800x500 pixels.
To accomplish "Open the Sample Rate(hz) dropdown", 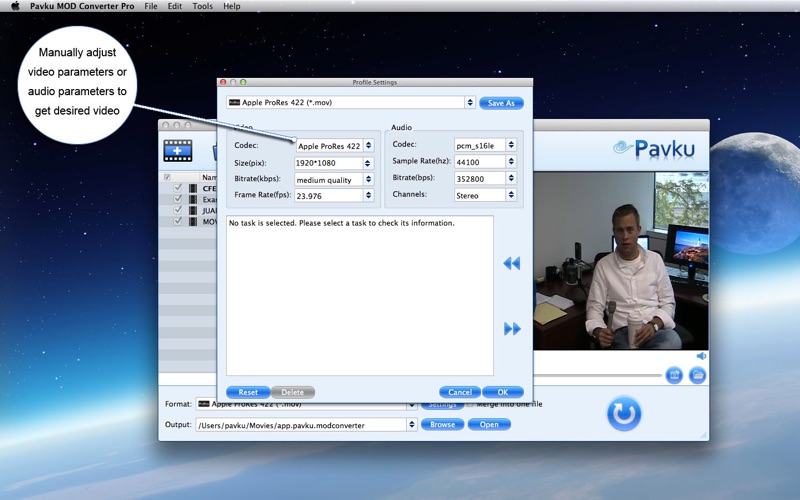I will [x=511, y=162].
